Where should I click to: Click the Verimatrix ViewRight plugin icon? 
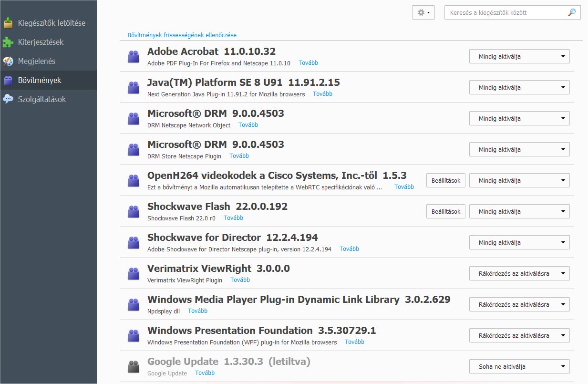coord(134,274)
